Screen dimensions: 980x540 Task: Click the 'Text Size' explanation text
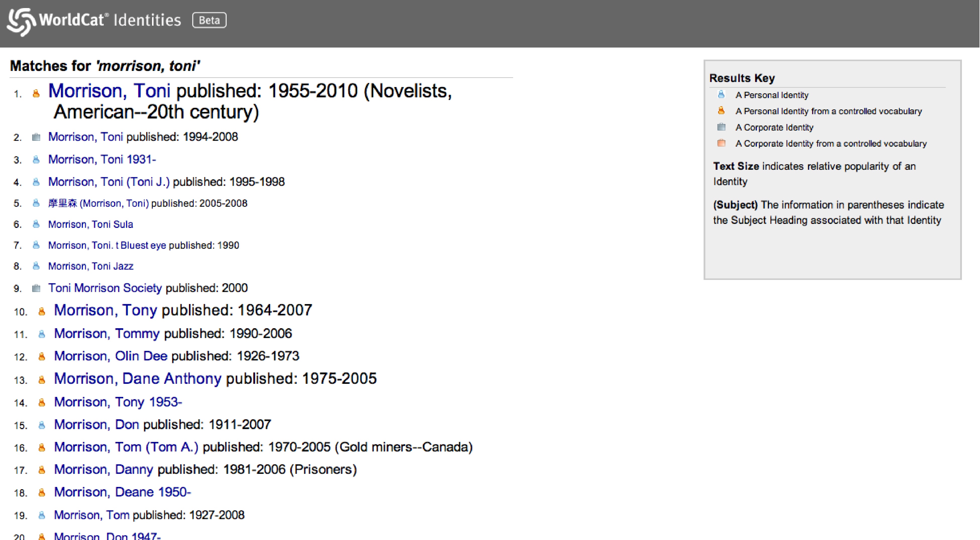(814, 174)
